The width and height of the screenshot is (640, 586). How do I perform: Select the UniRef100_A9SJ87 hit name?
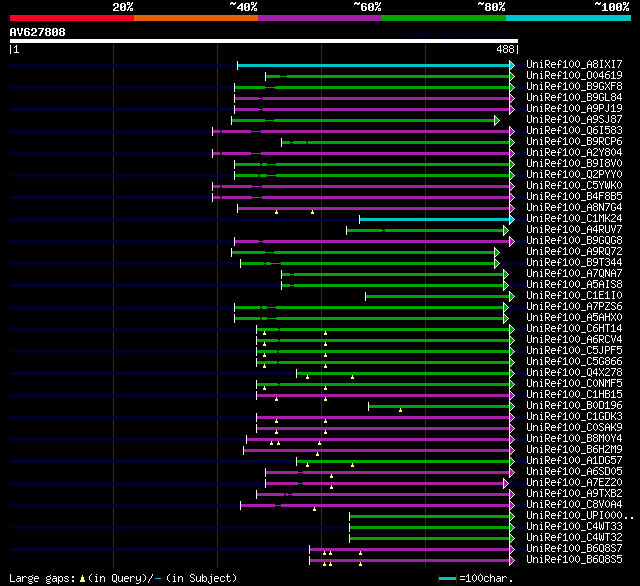574,120
